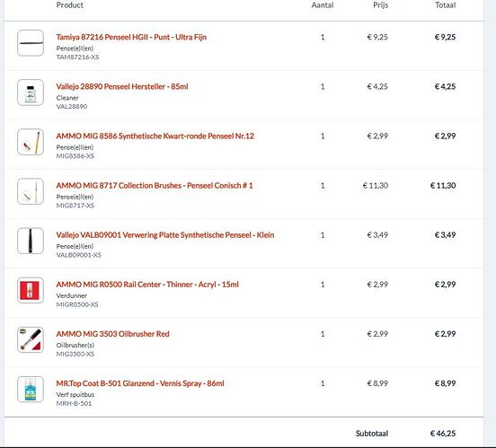Open Vallejo 28890 Penseel Hersteller link
The height and width of the screenshot is (448, 496).
[122, 86]
